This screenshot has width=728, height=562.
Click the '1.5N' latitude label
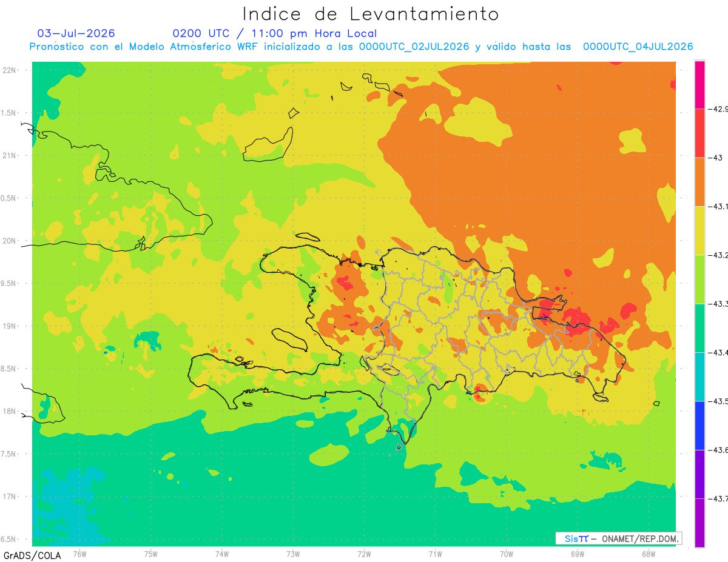[9, 113]
